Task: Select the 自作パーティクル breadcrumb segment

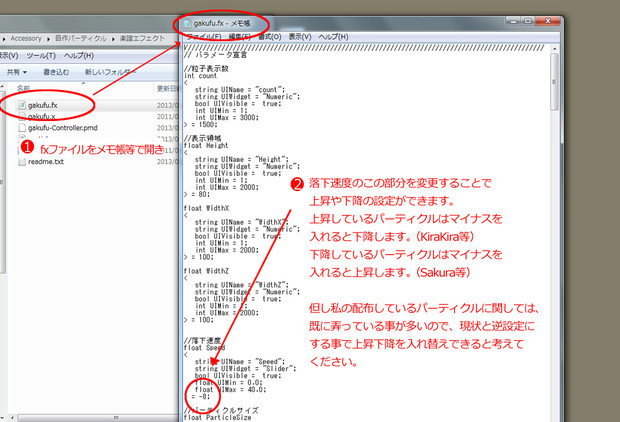Action: [x=81, y=38]
